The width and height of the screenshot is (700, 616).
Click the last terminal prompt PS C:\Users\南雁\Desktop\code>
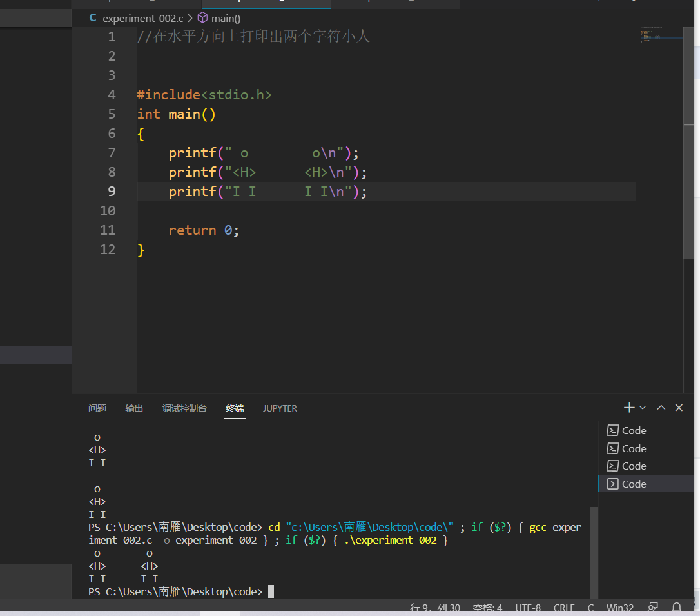pos(175,591)
